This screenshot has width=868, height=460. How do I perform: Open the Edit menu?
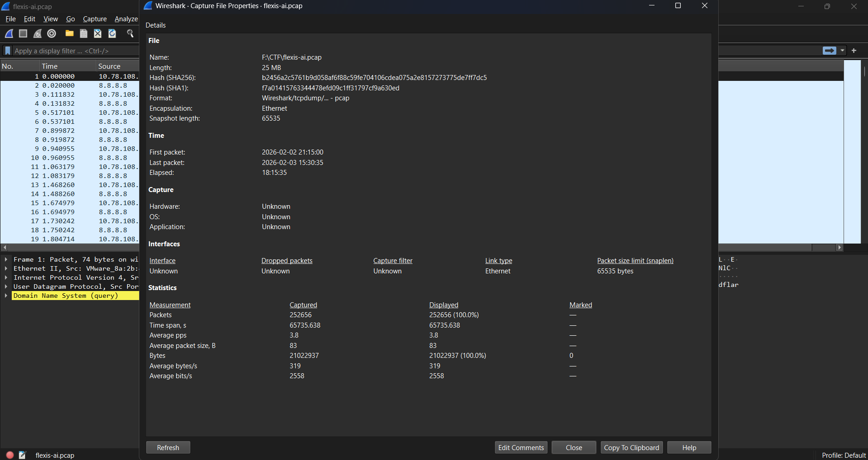click(x=29, y=19)
